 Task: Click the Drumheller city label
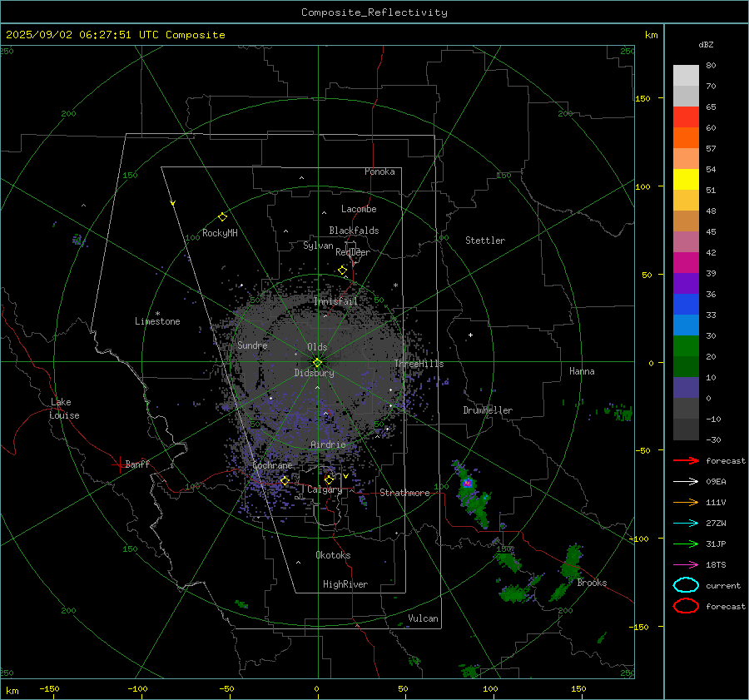tap(488, 410)
